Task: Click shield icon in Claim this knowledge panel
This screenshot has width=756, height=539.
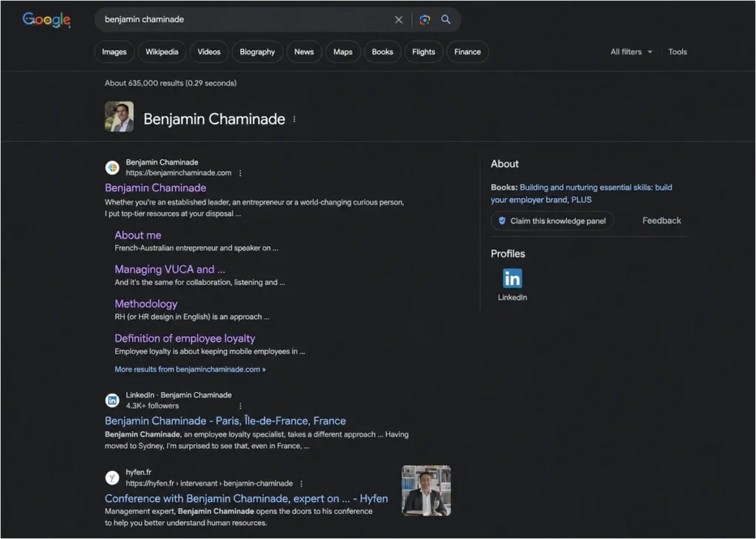Action: pyautogui.click(x=502, y=221)
